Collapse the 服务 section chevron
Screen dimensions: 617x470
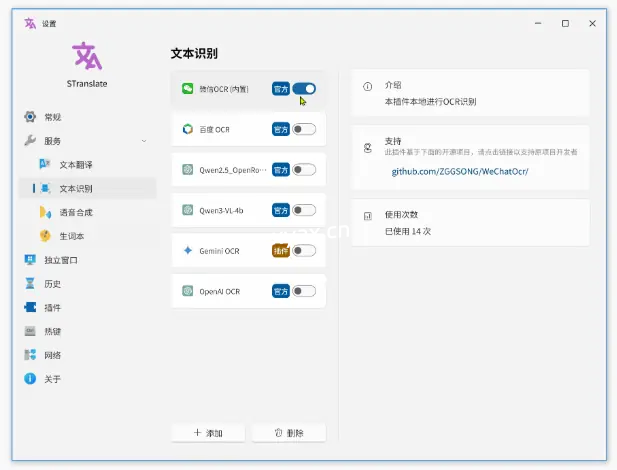coord(144,141)
